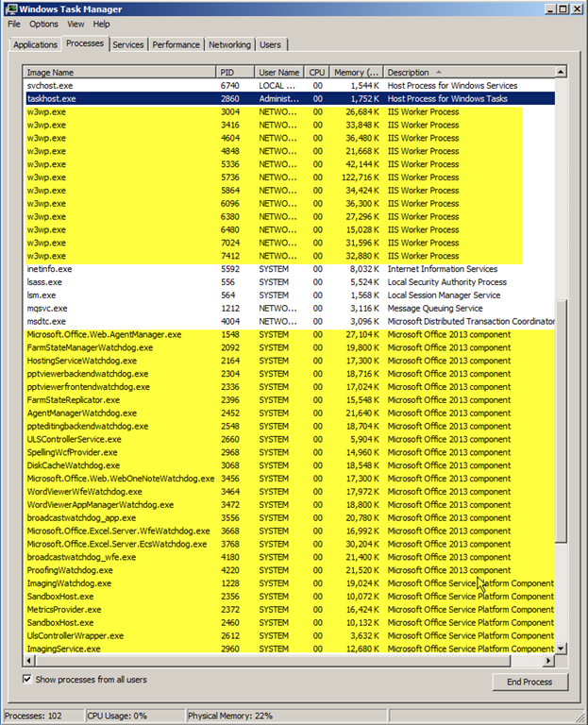Select Microsoft.Office.Excel.Server.EcsWatchdog.exe process

click(290, 544)
